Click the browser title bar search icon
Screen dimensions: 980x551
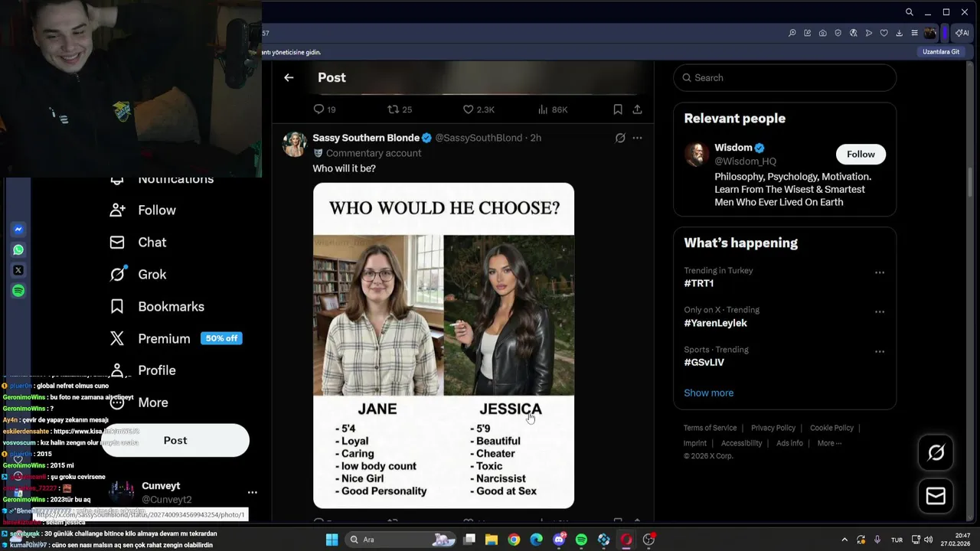[909, 12]
